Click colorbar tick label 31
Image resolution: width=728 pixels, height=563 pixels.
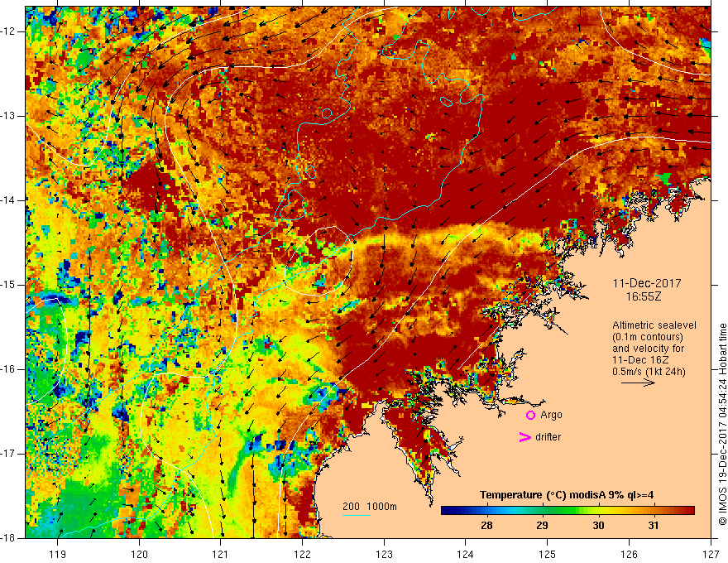[x=654, y=526]
